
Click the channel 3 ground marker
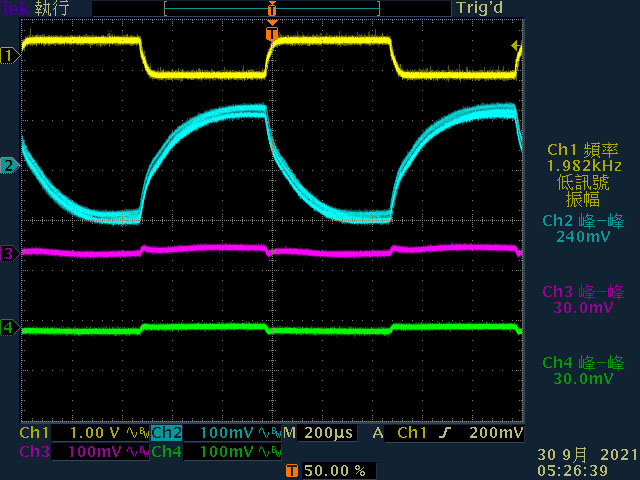coord(10,253)
